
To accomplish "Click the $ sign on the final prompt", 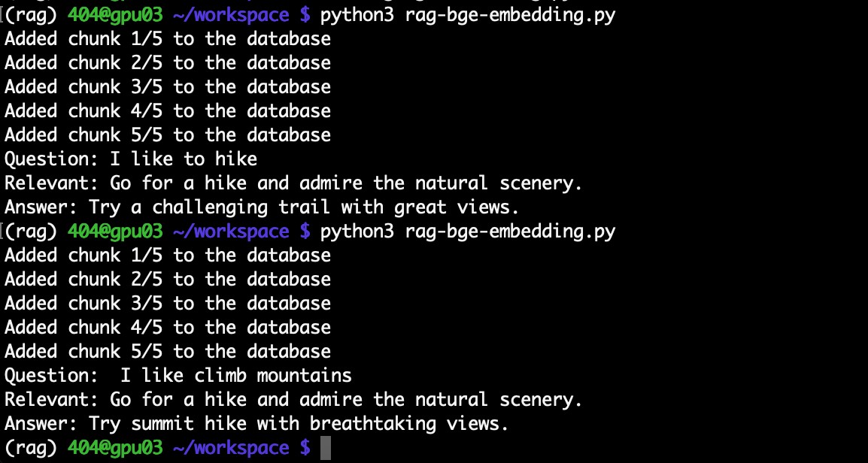I will [305, 447].
